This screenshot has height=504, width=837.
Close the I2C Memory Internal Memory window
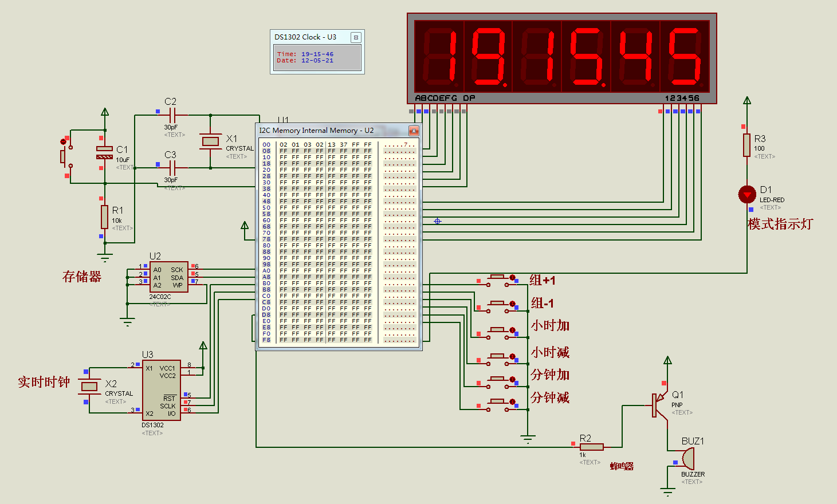click(x=413, y=131)
